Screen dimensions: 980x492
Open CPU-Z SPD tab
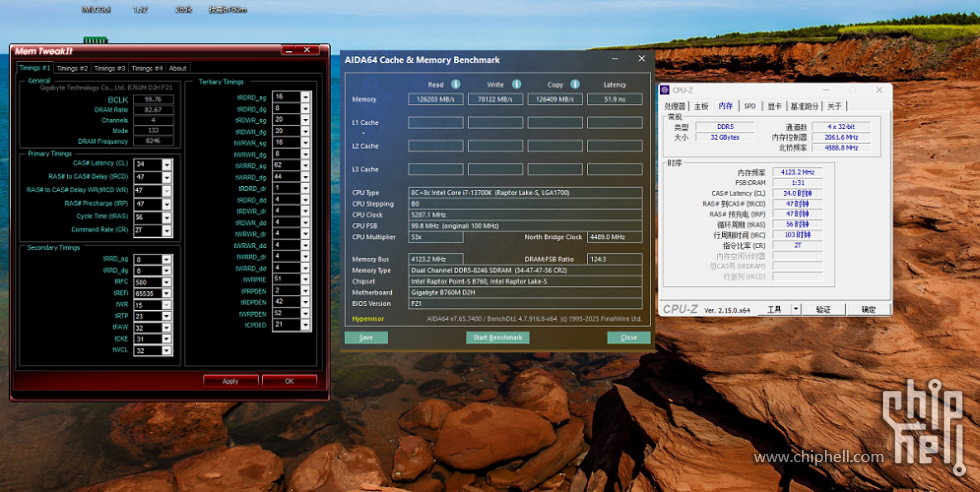[x=750, y=106]
